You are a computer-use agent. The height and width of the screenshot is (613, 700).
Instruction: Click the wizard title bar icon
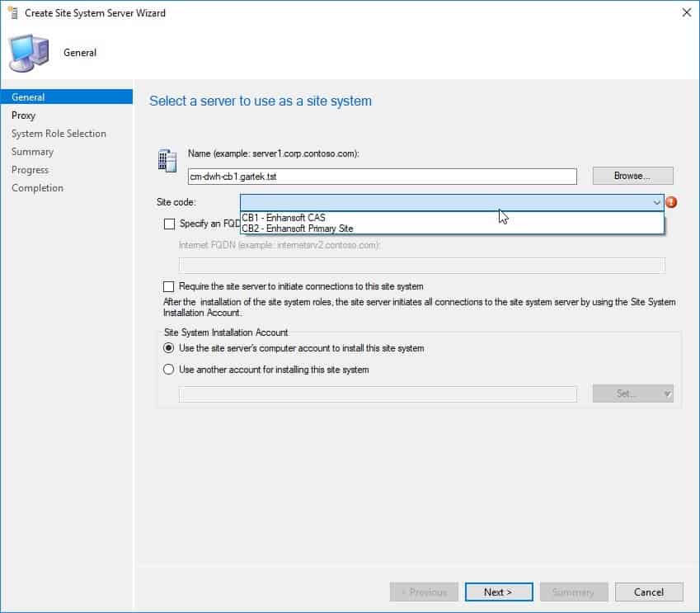tap(12, 12)
